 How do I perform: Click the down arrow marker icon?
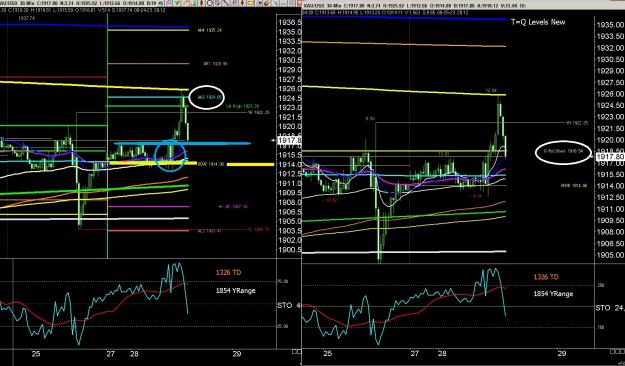242,3
